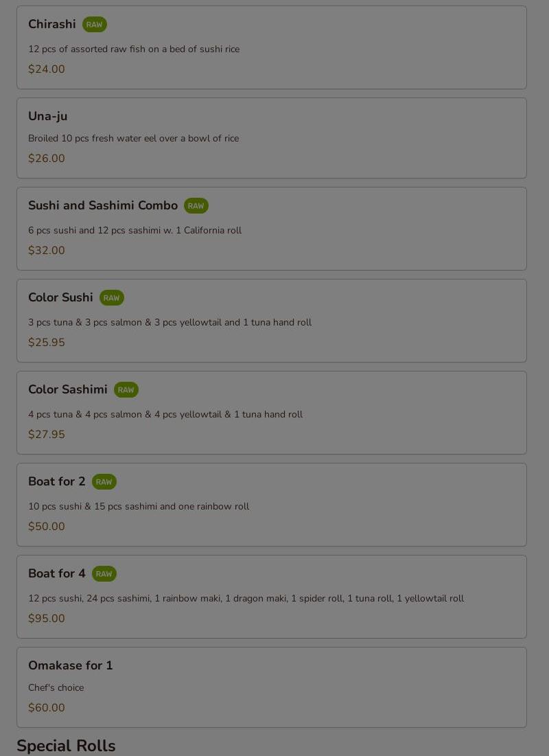Click the $26.00 Una-ju price
Image resolution: width=549 pixels, height=756 pixels.
[47, 159]
